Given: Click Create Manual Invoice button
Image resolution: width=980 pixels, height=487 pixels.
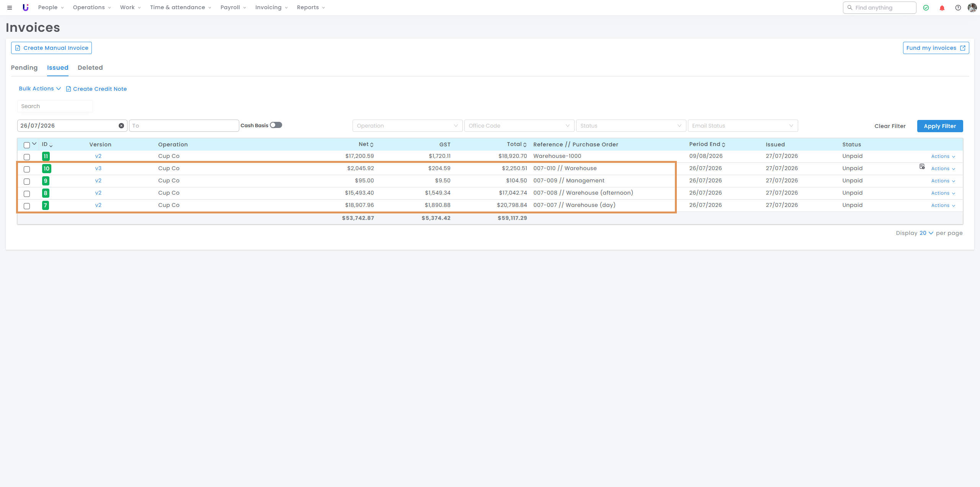Looking at the screenshot, I should coord(51,48).
